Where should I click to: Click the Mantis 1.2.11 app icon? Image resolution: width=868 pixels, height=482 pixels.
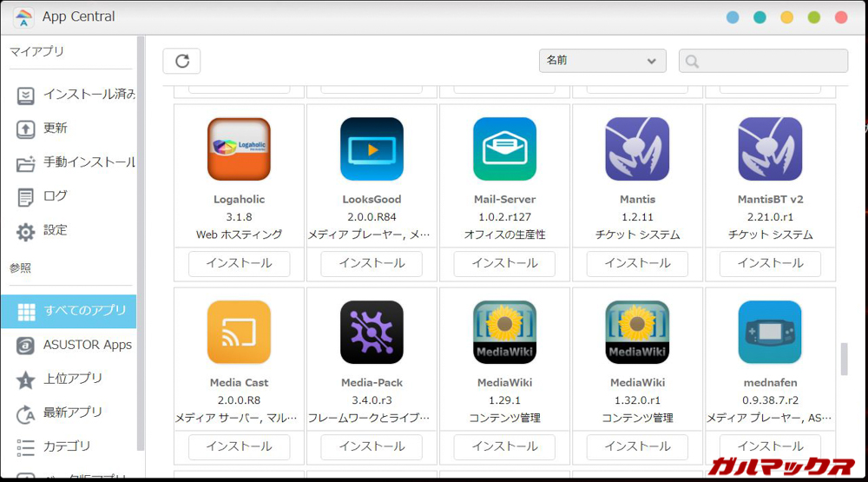(x=637, y=149)
